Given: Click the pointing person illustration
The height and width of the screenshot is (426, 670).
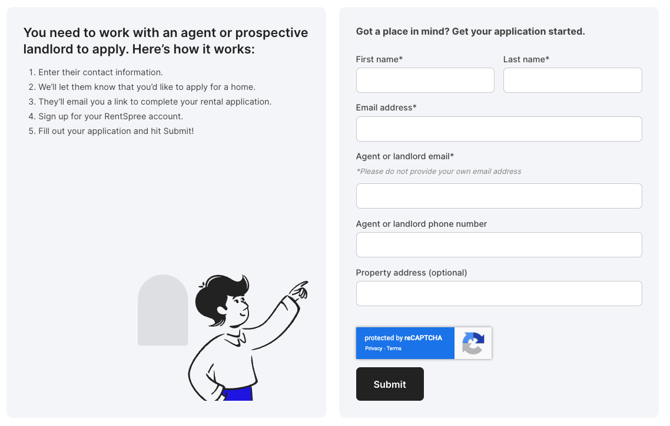Looking at the screenshot, I should (248, 338).
